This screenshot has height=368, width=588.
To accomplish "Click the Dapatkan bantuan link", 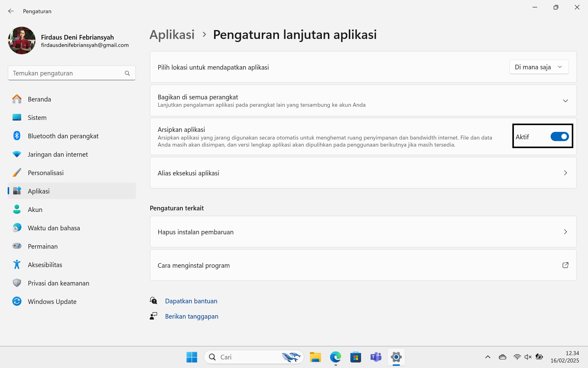I will [191, 301].
